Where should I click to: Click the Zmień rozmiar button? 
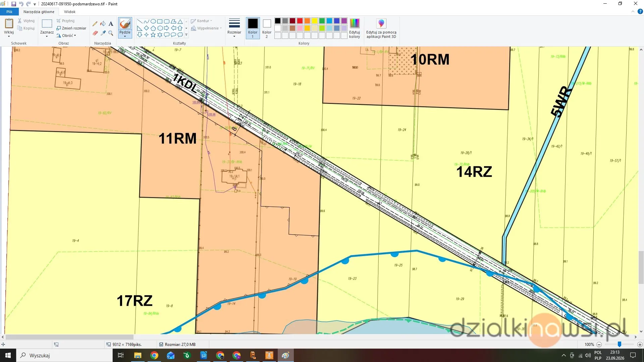tap(71, 28)
